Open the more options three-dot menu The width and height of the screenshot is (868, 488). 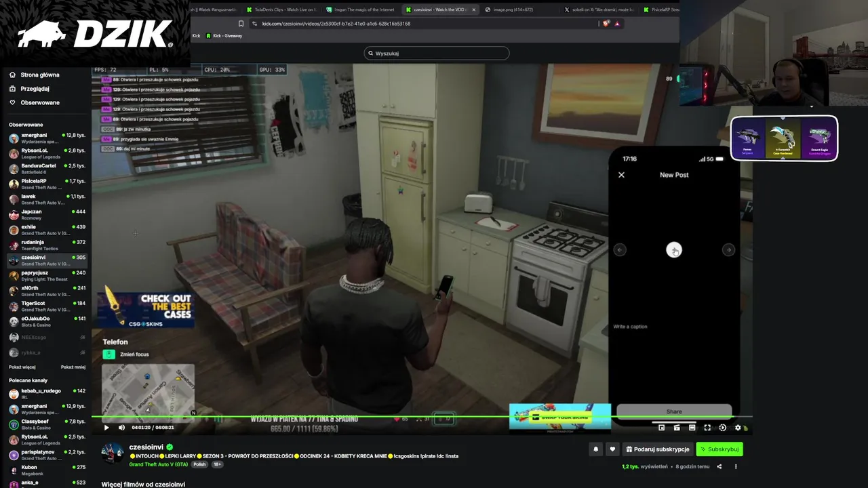pos(736,466)
